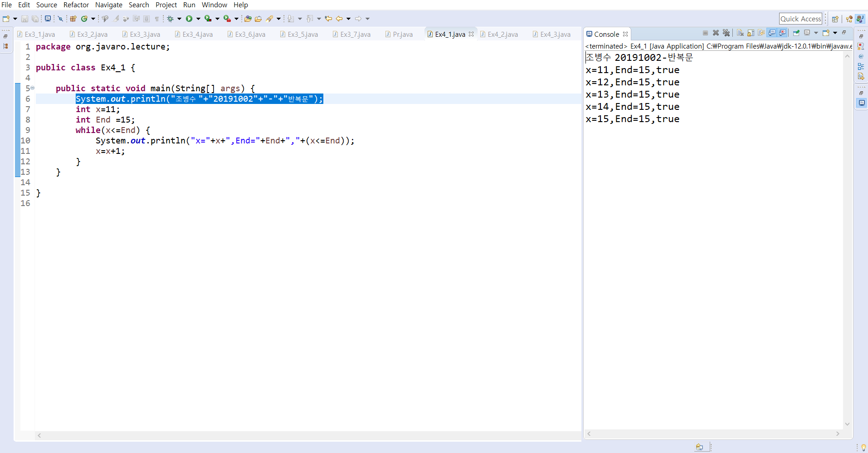Viewport: 868px width, 453px height.
Task: Collapse the main method fold marker
Action: coord(32,88)
